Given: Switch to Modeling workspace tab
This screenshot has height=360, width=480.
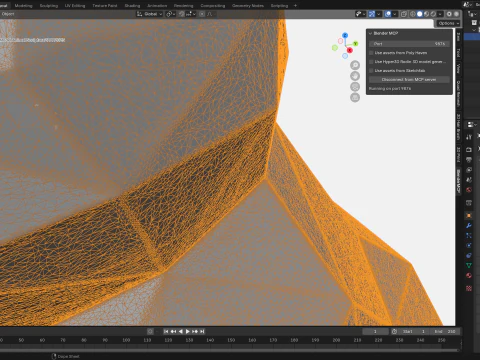Looking at the screenshot, I should pyautogui.click(x=23, y=6).
